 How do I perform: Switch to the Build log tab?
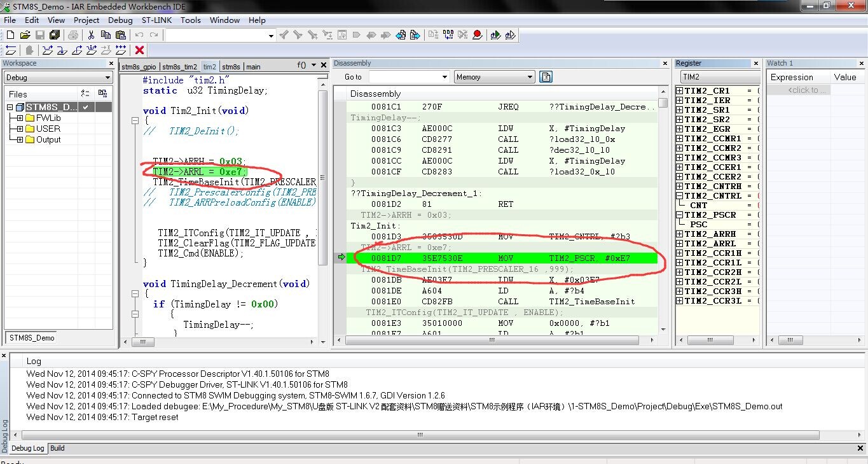click(x=58, y=448)
